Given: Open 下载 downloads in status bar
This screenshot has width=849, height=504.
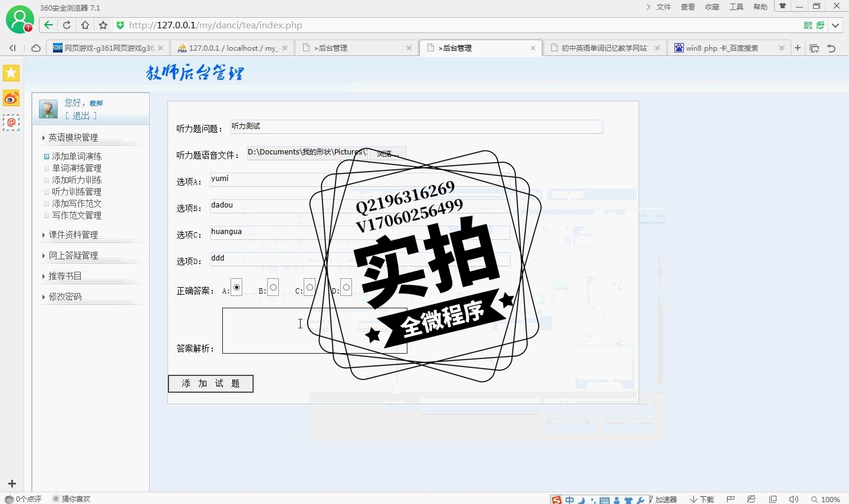Looking at the screenshot, I should coord(702,499).
